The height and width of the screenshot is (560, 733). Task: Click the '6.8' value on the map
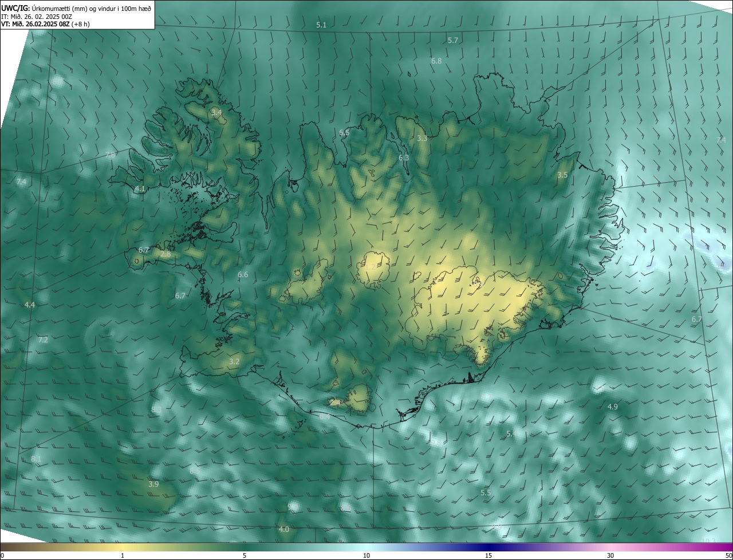pos(436,61)
